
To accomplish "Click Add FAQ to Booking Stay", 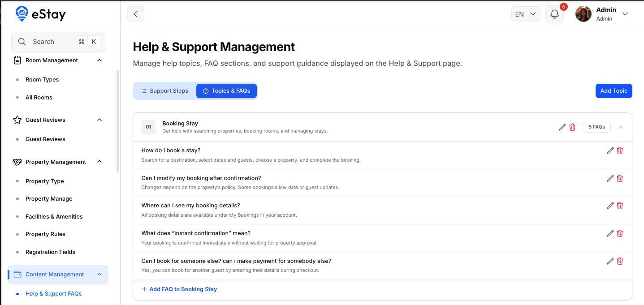I will click(x=179, y=289).
